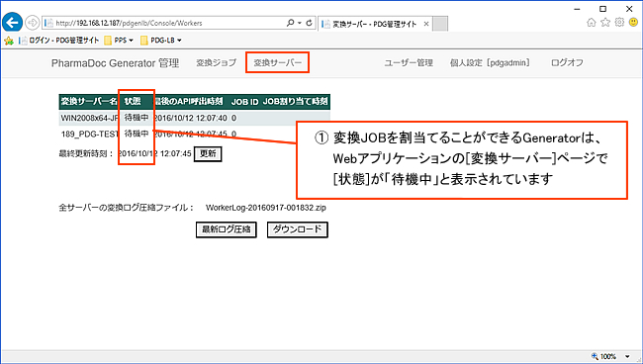Image resolution: width=643 pixels, height=364 pixels.
Task: Expand the PDG-LB favorites folder
Action: 160,41
